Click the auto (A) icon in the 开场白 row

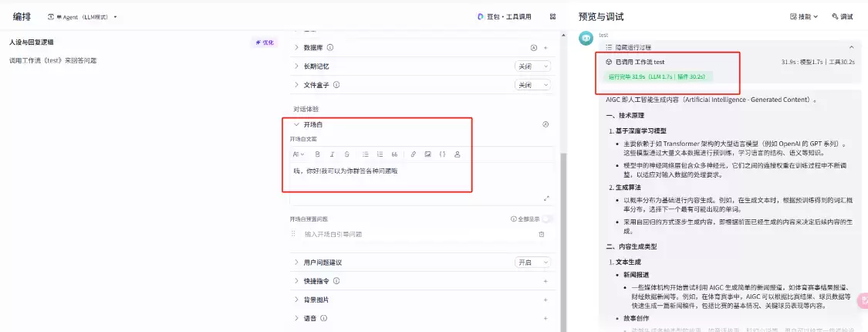(x=545, y=125)
